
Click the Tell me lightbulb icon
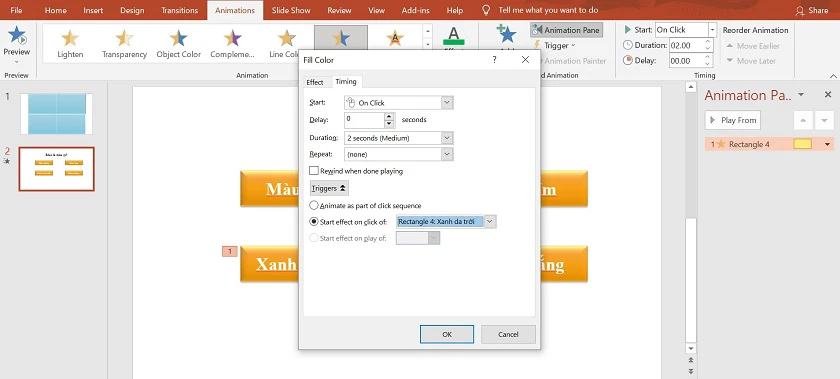click(x=486, y=10)
